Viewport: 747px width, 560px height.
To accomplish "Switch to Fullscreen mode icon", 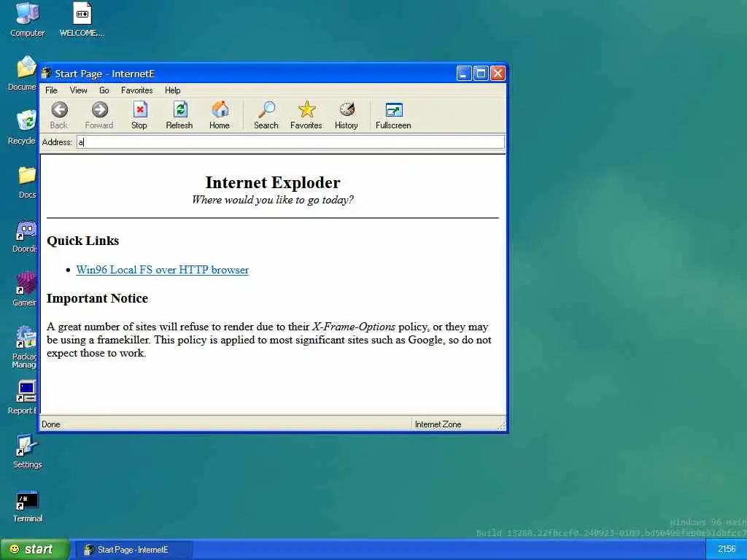I will click(x=393, y=110).
